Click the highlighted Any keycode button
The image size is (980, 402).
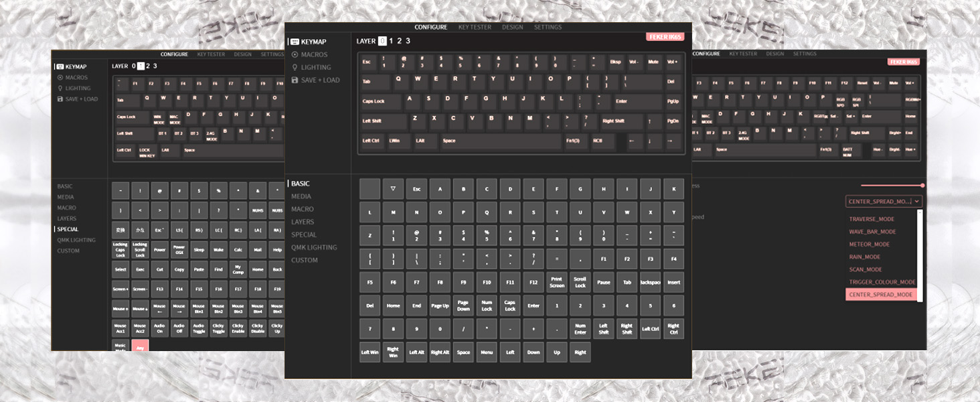pos(140,346)
